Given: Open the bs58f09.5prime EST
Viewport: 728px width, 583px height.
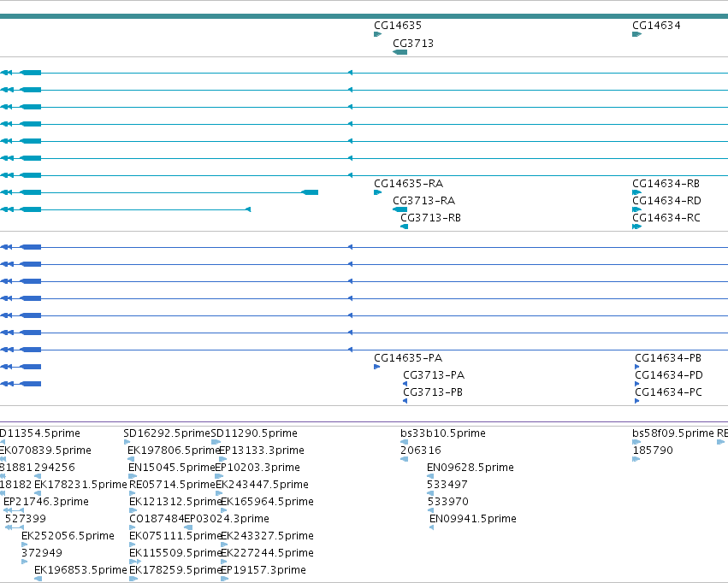Looking at the screenshot, I should click(x=636, y=442).
